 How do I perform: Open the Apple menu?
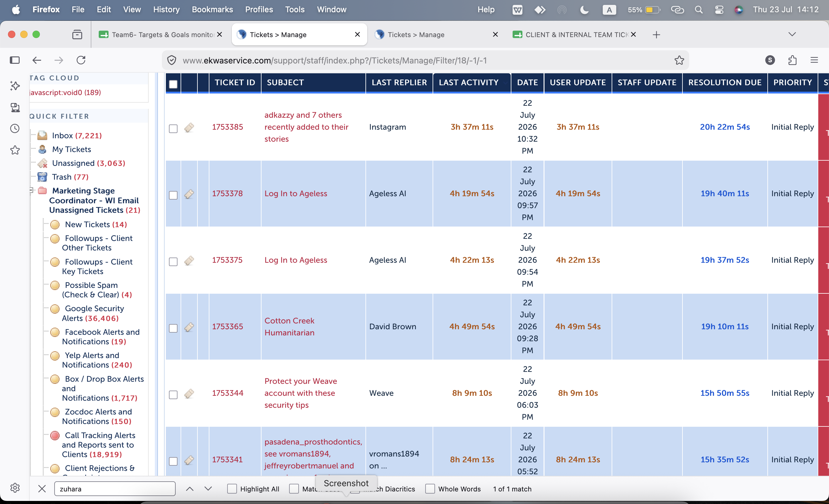[16, 10]
